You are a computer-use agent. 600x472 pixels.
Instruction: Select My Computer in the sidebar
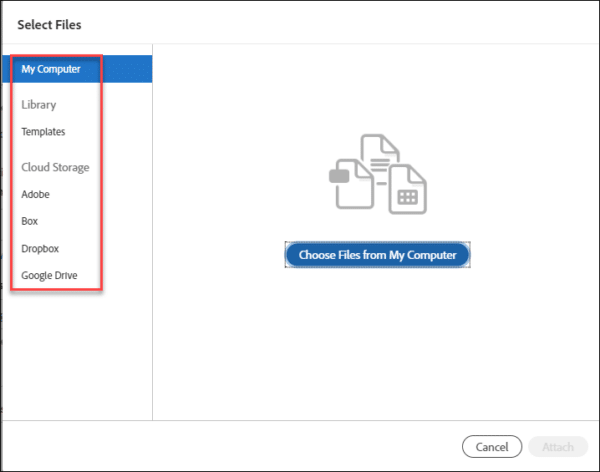click(x=50, y=69)
